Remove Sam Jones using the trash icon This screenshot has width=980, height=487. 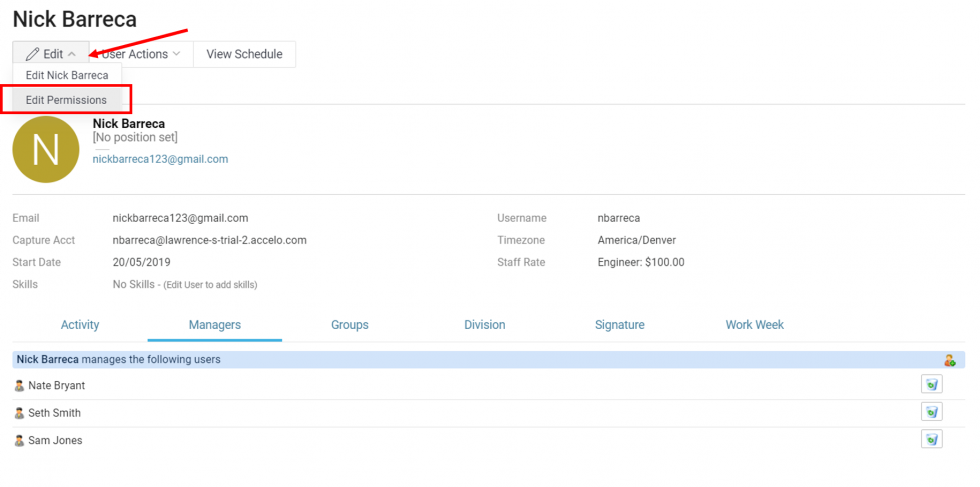[931, 439]
